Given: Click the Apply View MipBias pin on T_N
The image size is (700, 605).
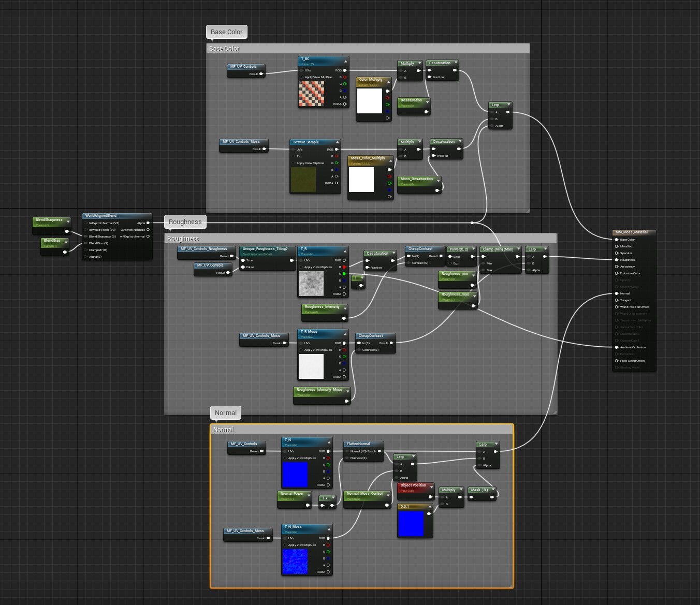Looking at the screenshot, I should tap(285, 458).
